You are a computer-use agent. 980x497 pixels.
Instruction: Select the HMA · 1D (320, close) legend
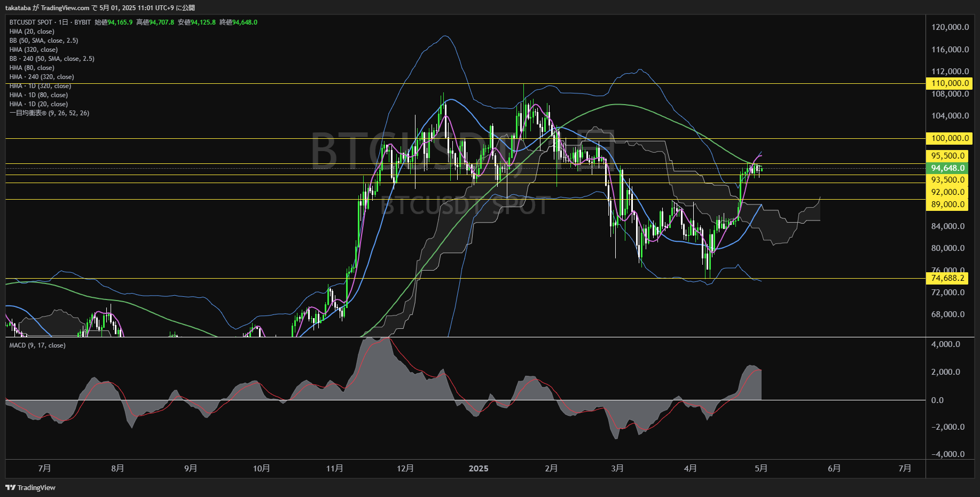pos(40,86)
